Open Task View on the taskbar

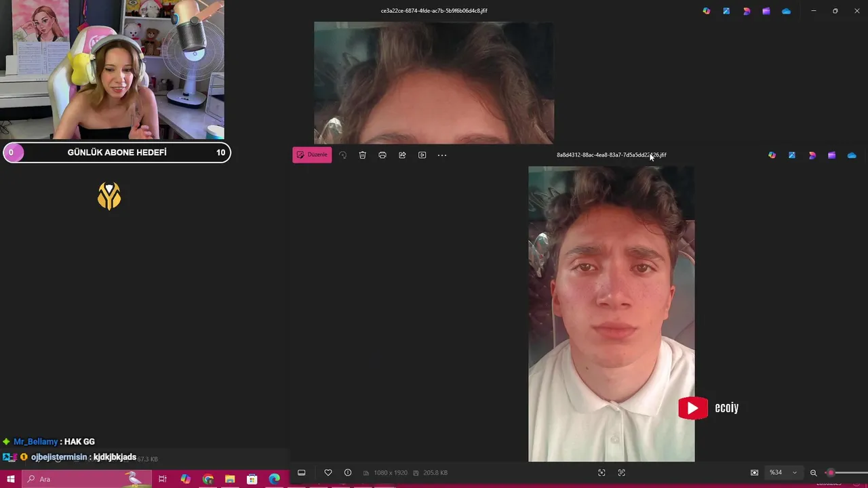(x=163, y=479)
